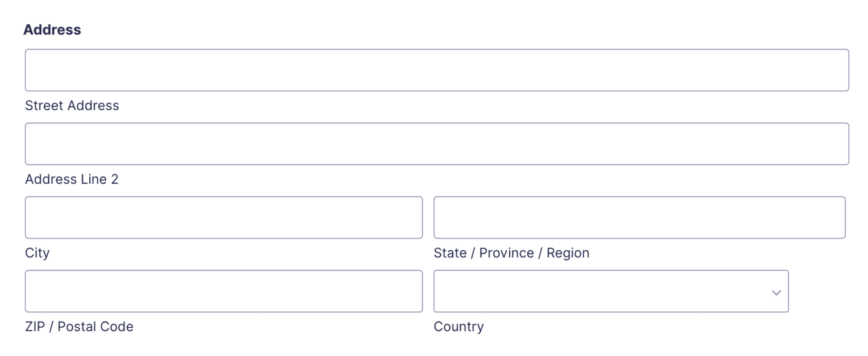Click into the City field

[224, 218]
